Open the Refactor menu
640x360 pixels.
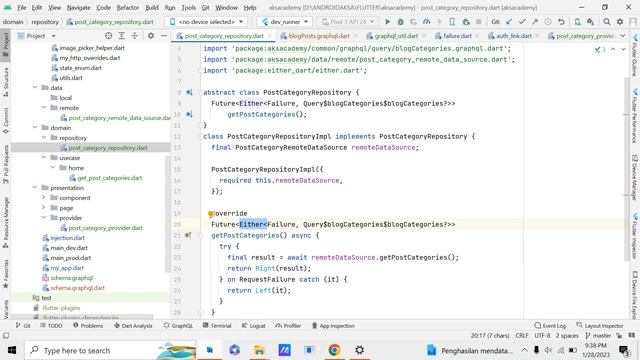click(x=128, y=7)
